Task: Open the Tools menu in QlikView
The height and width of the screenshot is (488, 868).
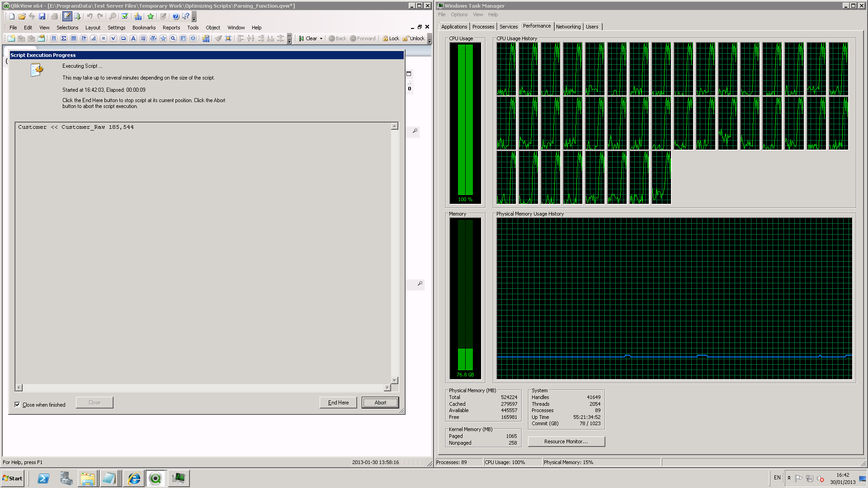Action: pyautogui.click(x=193, y=28)
